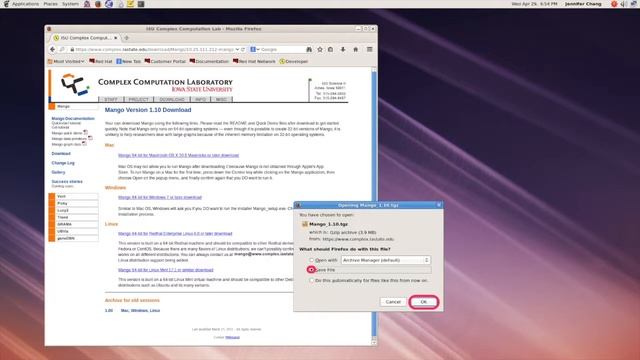Click the Customer Portal bookmark
Screen dimensions: 640x360
point(165,61)
